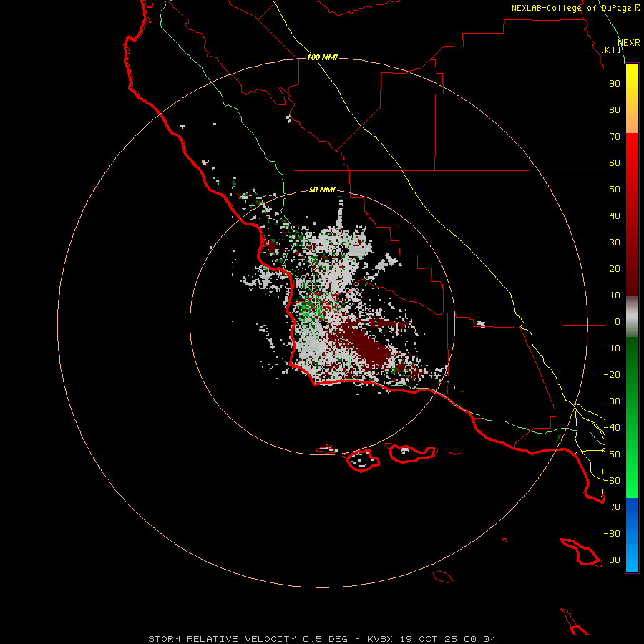Screen dimensions: 644x644
Task: Select the "70" value on velocity scale
Action: tap(615, 137)
